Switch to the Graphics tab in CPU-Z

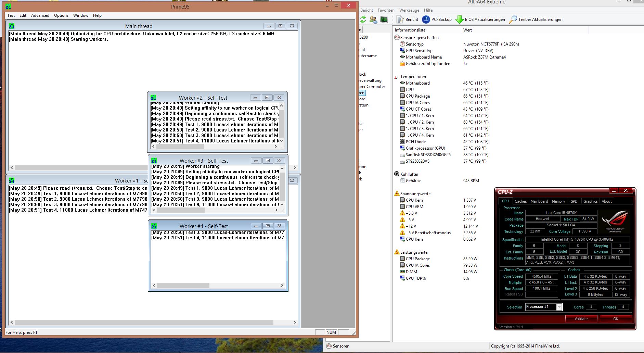(591, 201)
